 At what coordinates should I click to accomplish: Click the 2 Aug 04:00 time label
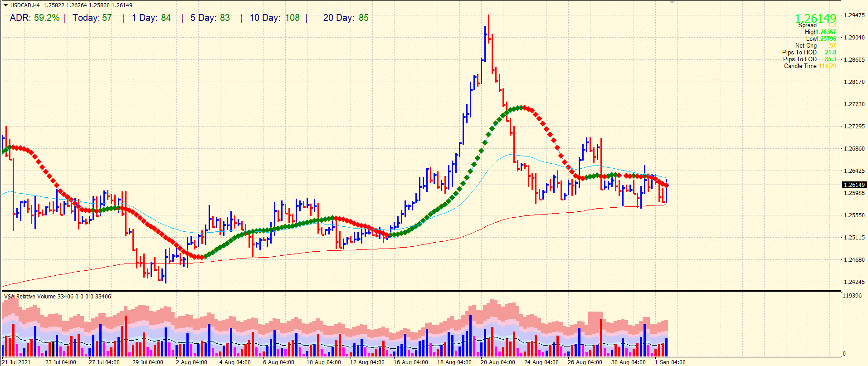coord(191,362)
